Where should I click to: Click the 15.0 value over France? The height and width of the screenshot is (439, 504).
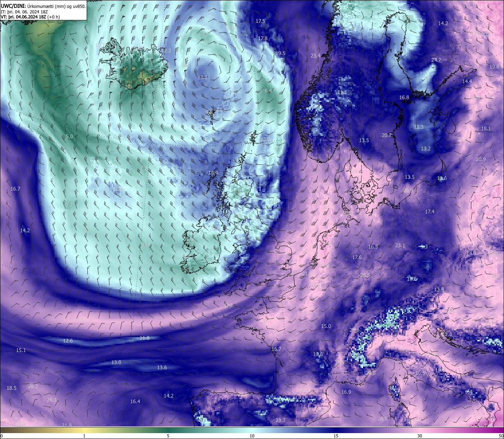(326, 326)
